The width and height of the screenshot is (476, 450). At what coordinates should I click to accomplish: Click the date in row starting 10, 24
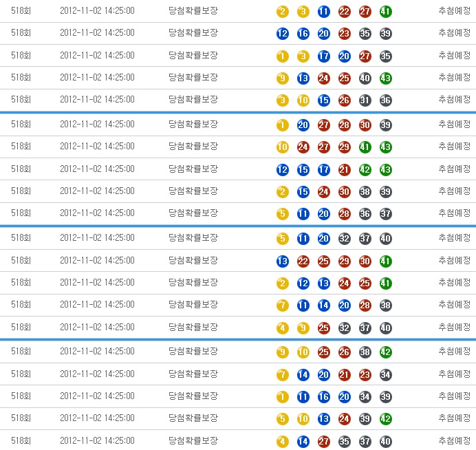[97, 147]
